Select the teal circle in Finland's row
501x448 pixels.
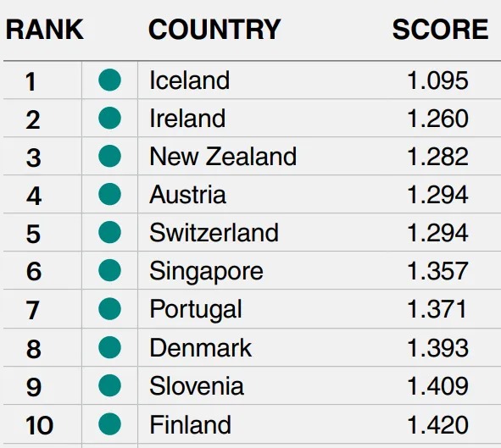109,424
